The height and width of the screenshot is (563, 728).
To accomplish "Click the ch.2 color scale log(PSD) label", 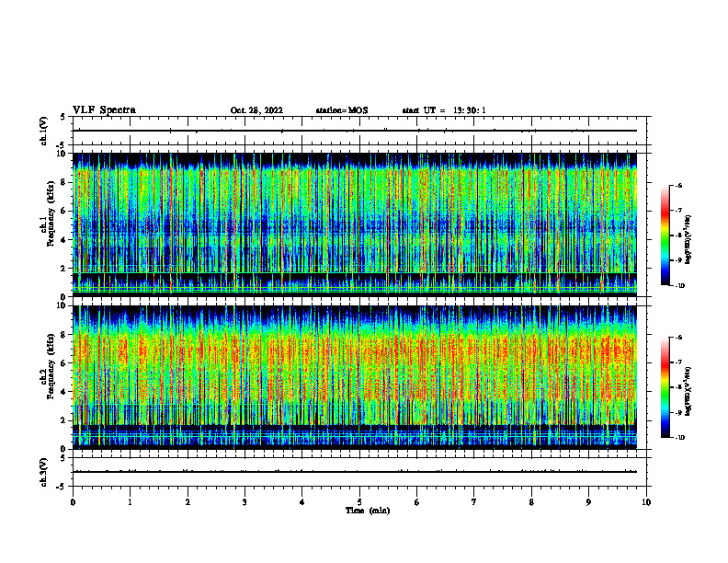I will (688, 391).
